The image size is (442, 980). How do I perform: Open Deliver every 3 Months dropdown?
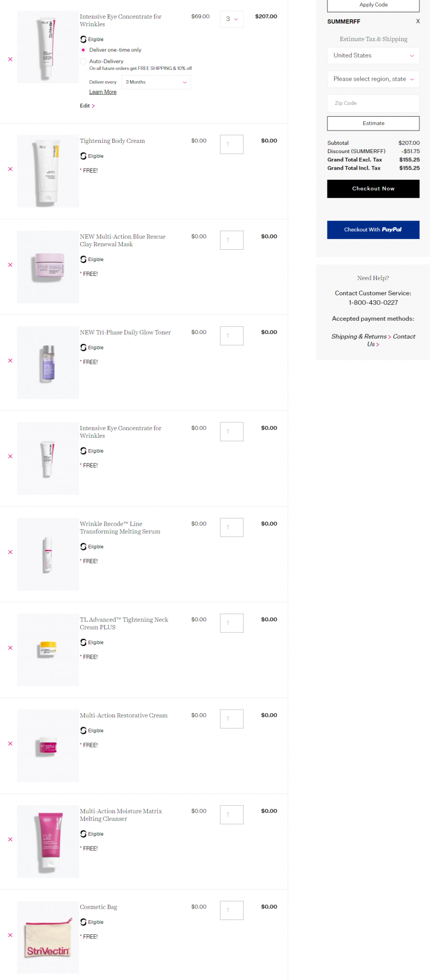(156, 82)
